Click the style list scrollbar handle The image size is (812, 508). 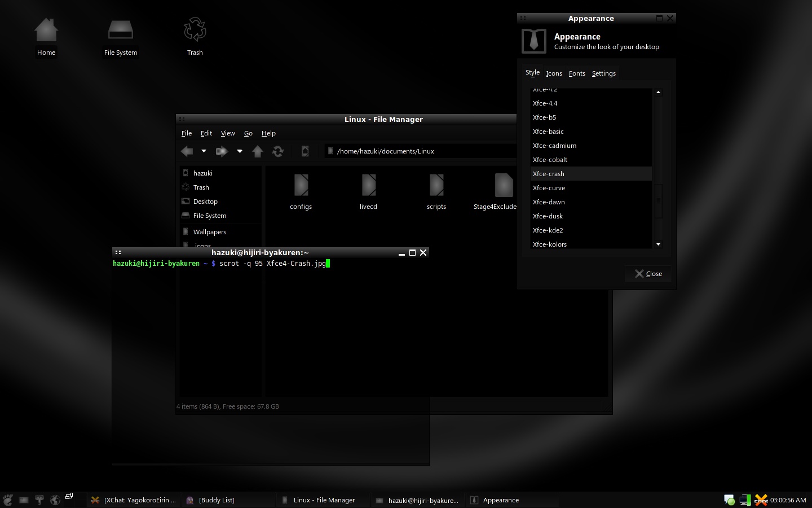pos(658,200)
